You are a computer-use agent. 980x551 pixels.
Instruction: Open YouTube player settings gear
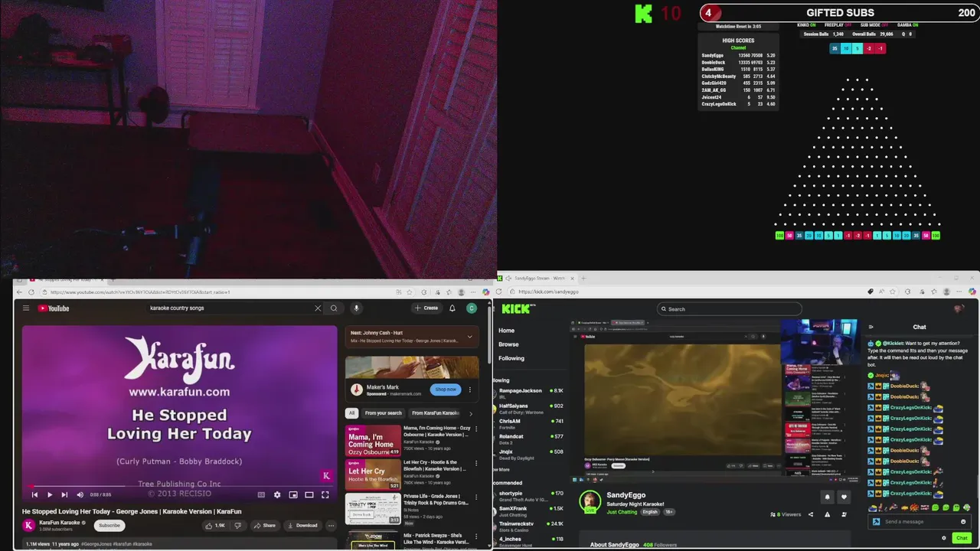coord(277,495)
